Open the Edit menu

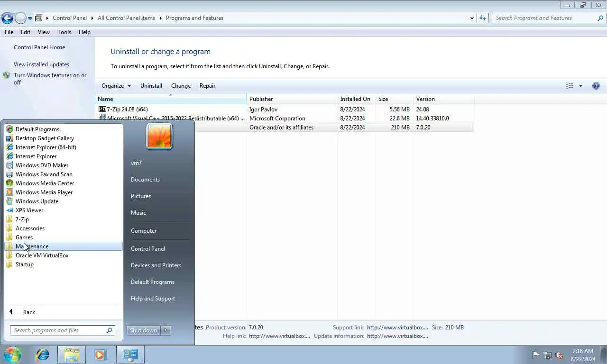[x=26, y=32]
